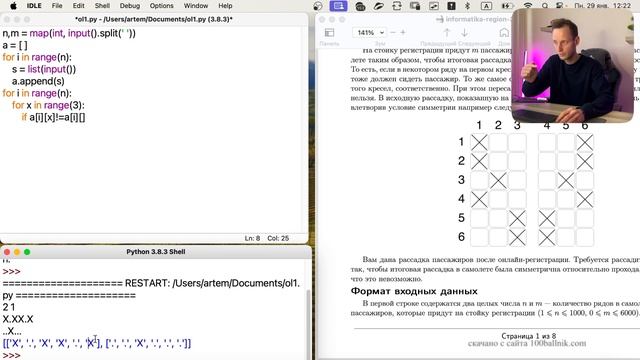Go to previous page with up arrow
The image size is (640, 360).
[x=447, y=33]
